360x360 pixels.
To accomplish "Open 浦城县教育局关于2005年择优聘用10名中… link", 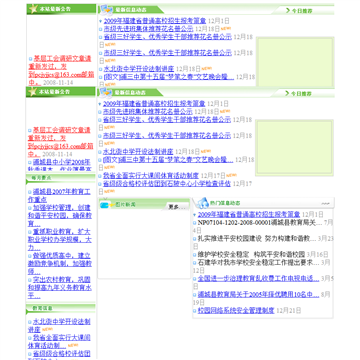I will click(x=259, y=294).
